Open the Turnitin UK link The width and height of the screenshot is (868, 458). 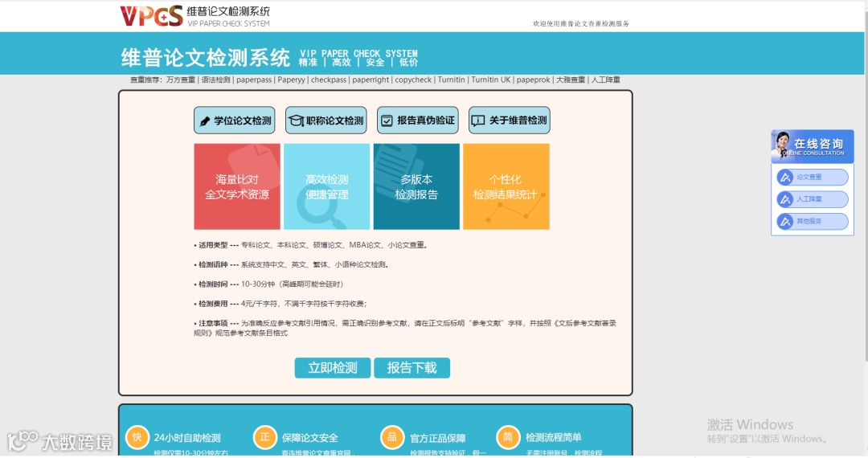(491, 80)
